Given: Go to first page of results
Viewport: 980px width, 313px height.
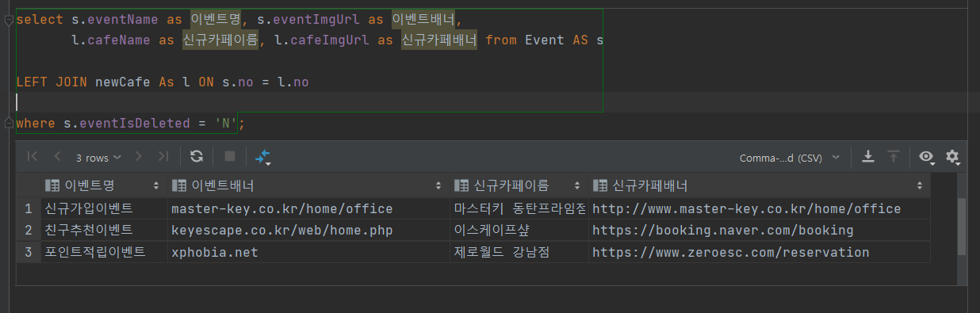Looking at the screenshot, I should point(33,157).
